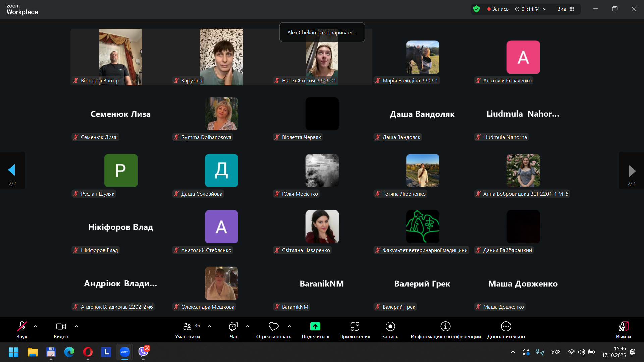Viewport: 644px width, 362px height.
Task: Expand video options arrow next to camera
Action: click(76, 326)
